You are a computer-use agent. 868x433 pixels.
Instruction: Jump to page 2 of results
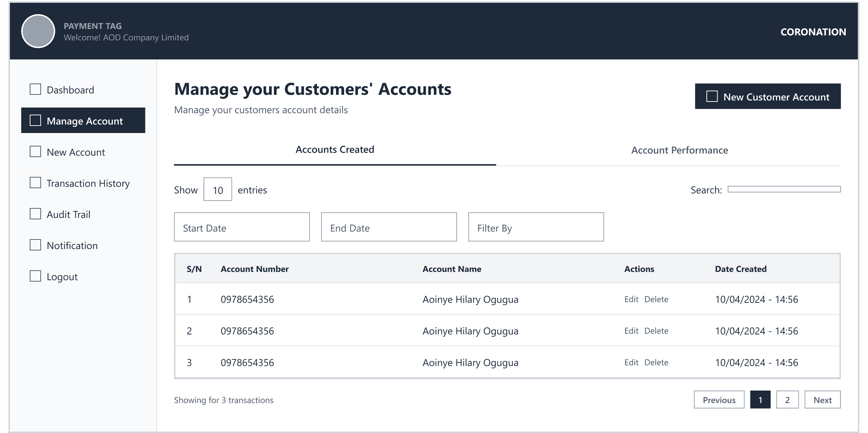point(787,400)
